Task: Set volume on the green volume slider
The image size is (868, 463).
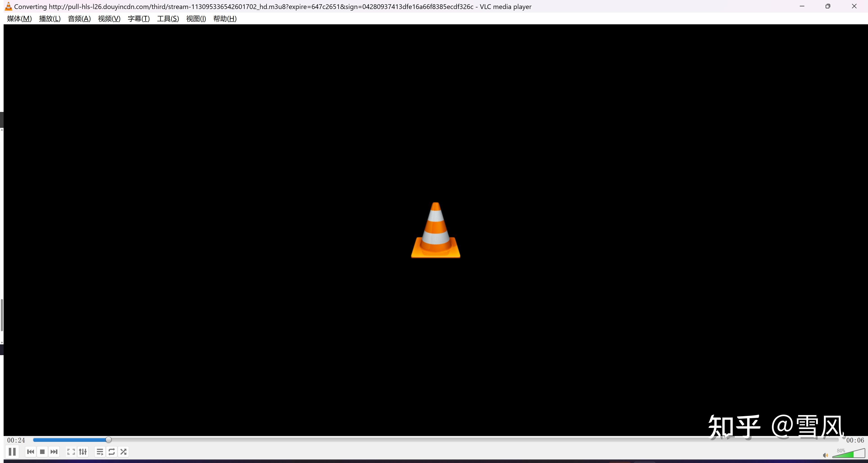Action: (x=848, y=453)
